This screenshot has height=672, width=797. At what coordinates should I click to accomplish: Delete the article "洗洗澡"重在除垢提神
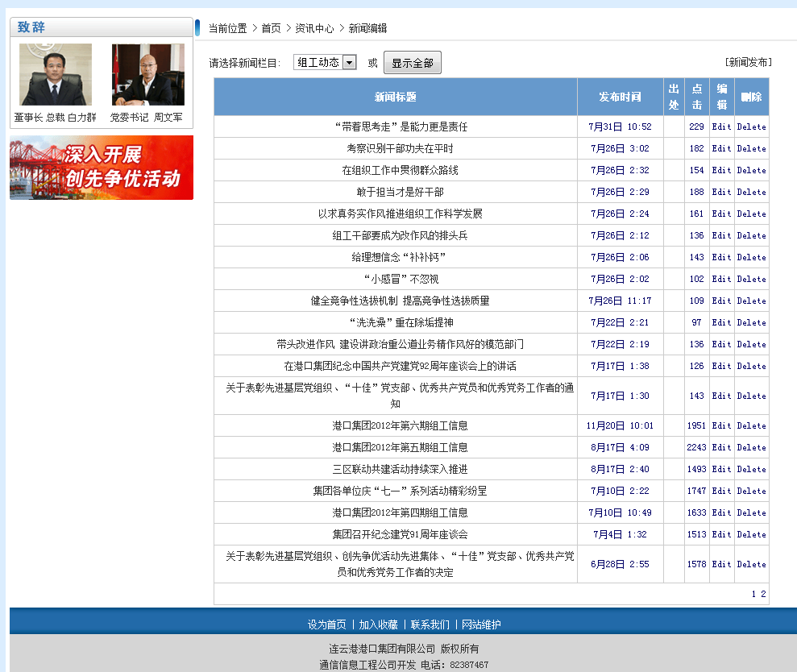coord(751,323)
